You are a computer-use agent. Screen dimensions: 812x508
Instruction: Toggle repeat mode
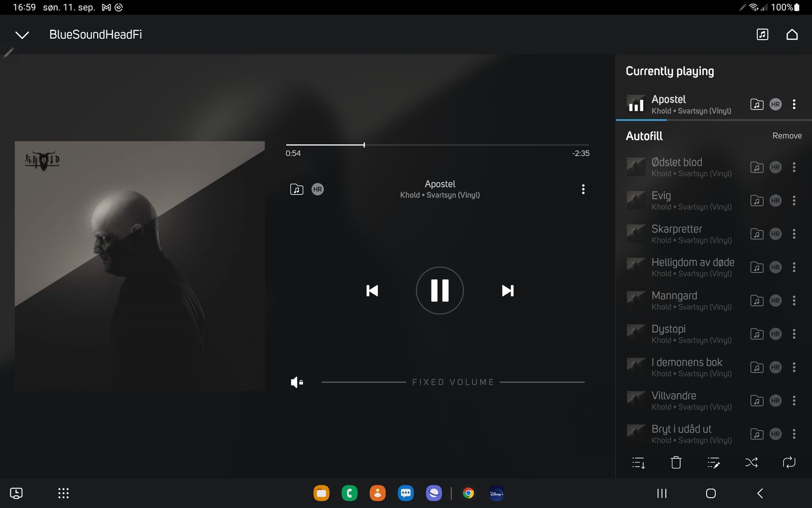pos(789,463)
